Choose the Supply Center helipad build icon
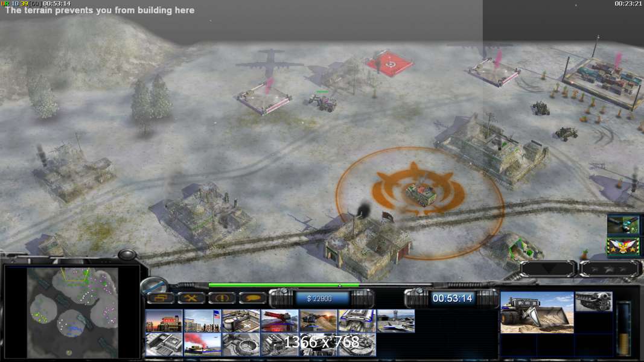Viewport: 644px width, 362px height. point(241,321)
